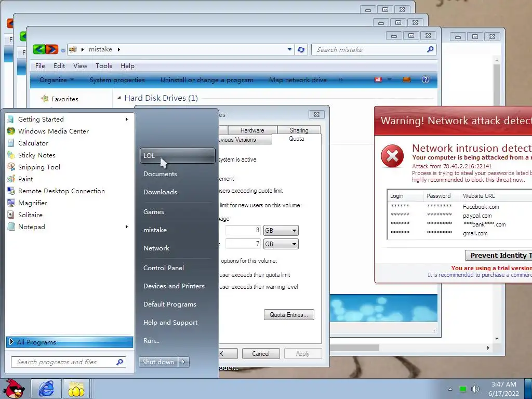Image resolution: width=532 pixels, height=399 pixels.
Task: Refresh the mistake folder address bar
Action: (x=301, y=49)
